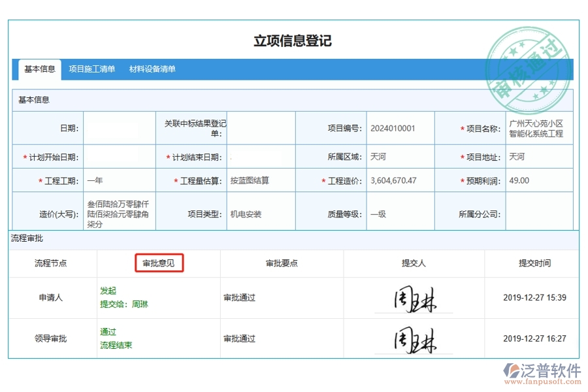Click the 计划开始日期 input field

click(119, 156)
